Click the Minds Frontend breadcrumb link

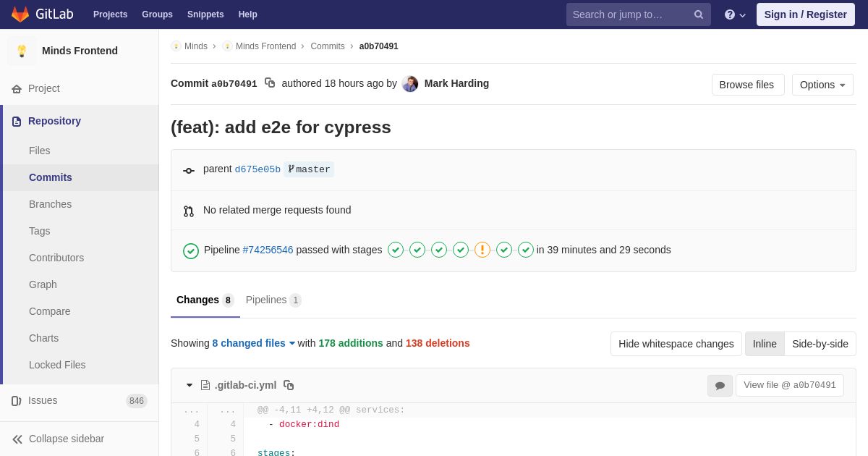[x=265, y=46]
